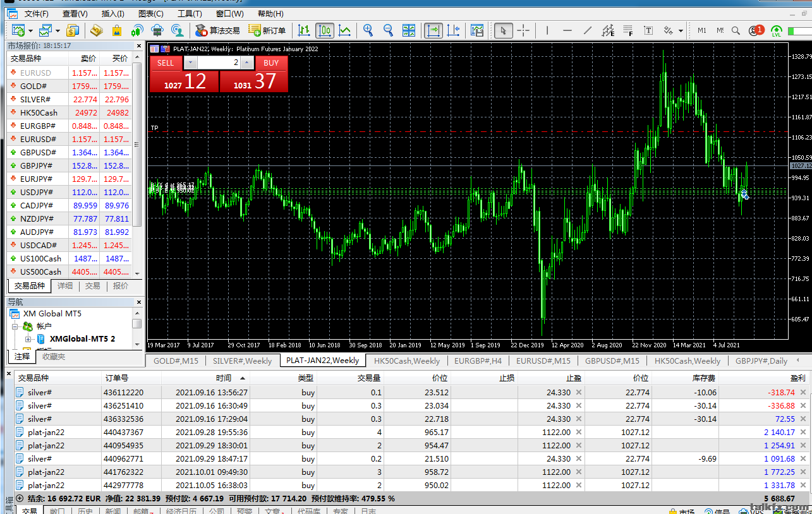Switch chart to bar chart mode
The width and height of the screenshot is (812, 514).
click(304, 30)
